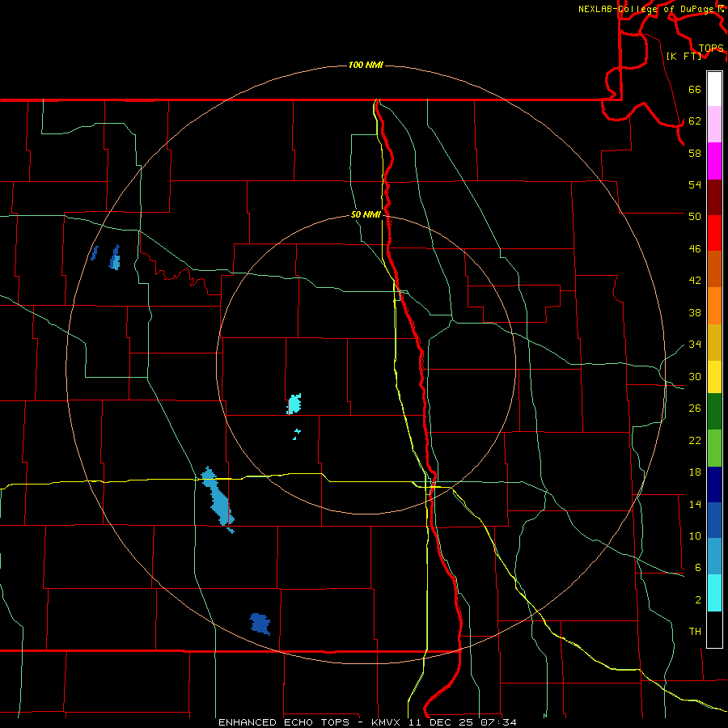This screenshot has height=728, width=728.
Task: Click the KMVX station identifier in caption
Action: (x=385, y=722)
